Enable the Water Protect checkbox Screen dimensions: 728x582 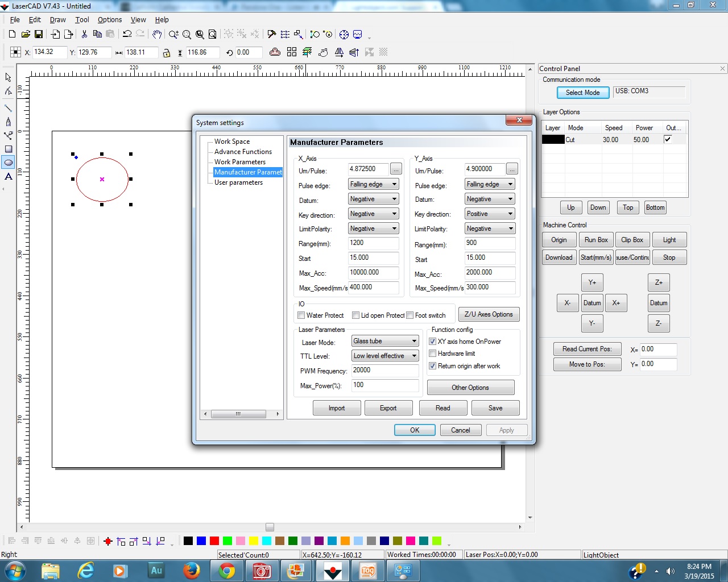tap(301, 315)
